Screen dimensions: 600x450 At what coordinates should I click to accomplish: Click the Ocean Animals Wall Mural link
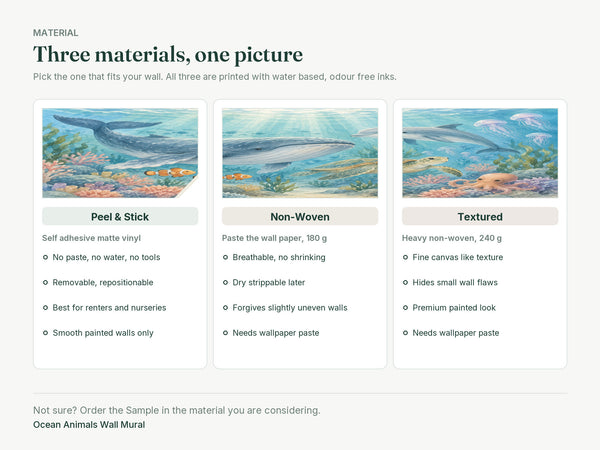(x=89, y=425)
